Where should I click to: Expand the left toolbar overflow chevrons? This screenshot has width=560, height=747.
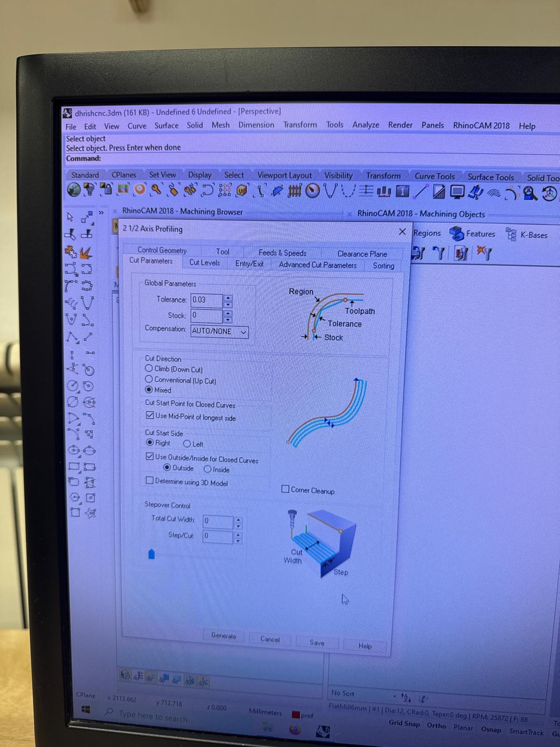(x=101, y=213)
